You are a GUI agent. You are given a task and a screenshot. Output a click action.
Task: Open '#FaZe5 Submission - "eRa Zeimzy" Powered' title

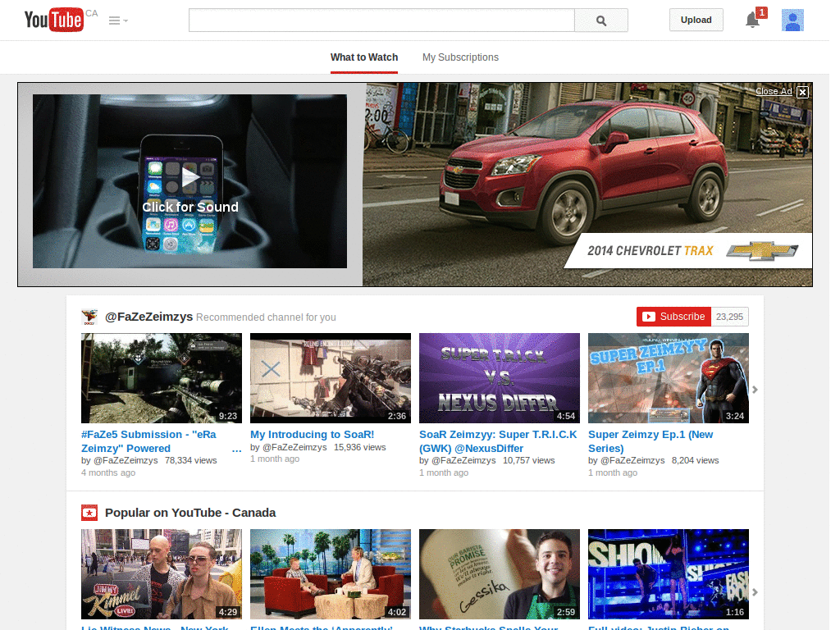[x=148, y=441]
